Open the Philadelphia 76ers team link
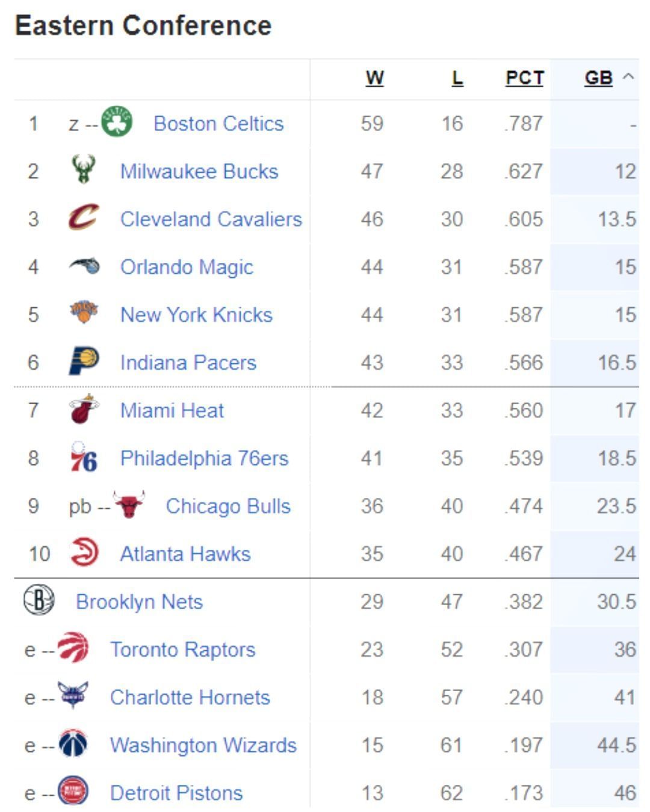This screenshot has height=812, width=650. point(204,458)
